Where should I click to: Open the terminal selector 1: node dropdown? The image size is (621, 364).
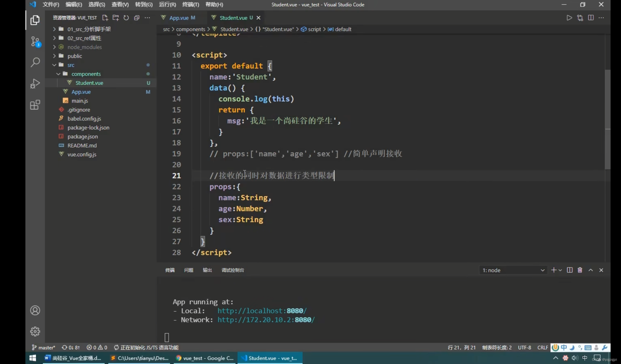pyautogui.click(x=513, y=270)
